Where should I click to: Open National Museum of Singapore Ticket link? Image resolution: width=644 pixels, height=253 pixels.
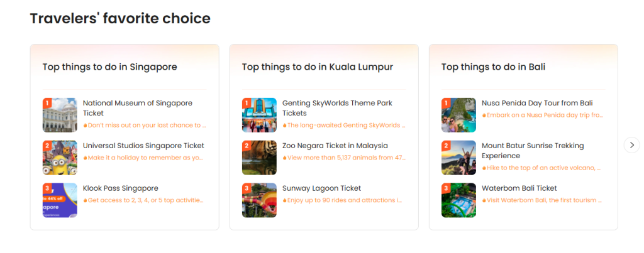[x=138, y=108]
